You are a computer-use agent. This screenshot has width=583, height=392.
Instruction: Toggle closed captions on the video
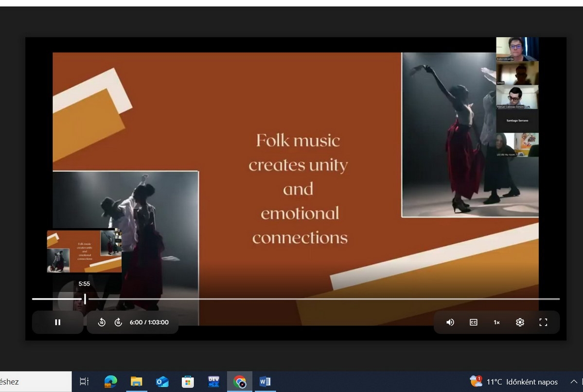pyautogui.click(x=473, y=322)
